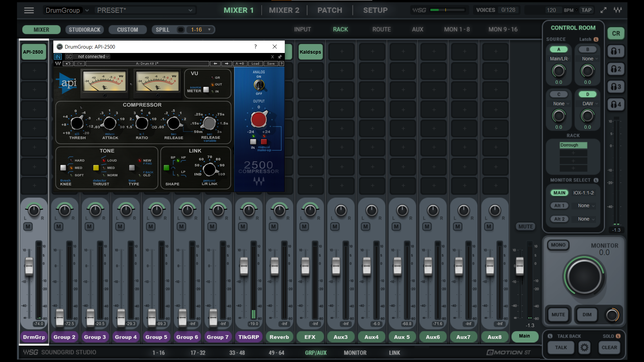Load next preset with right arrow
Viewport: 644px width, 362px height.
point(227,63)
